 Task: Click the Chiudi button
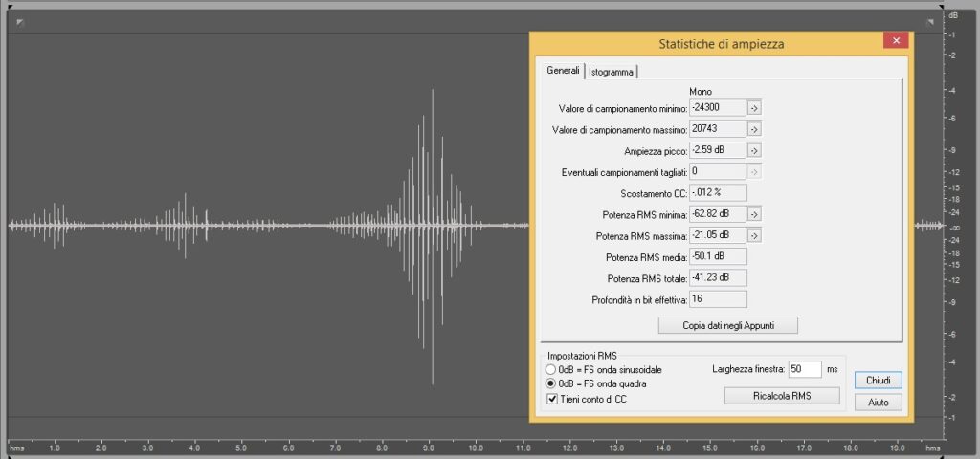coord(879,381)
